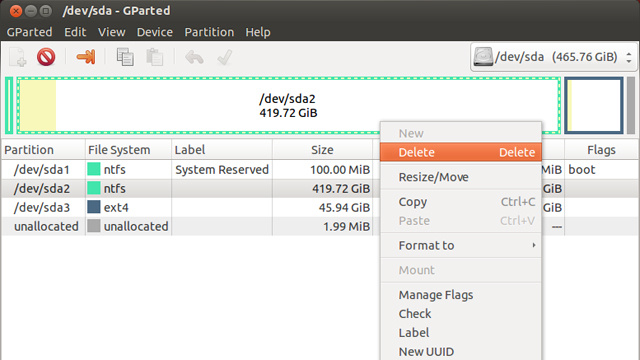
Task: Click the teal ntfs color swatch for /dev/sda1
Action: point(93,169)
